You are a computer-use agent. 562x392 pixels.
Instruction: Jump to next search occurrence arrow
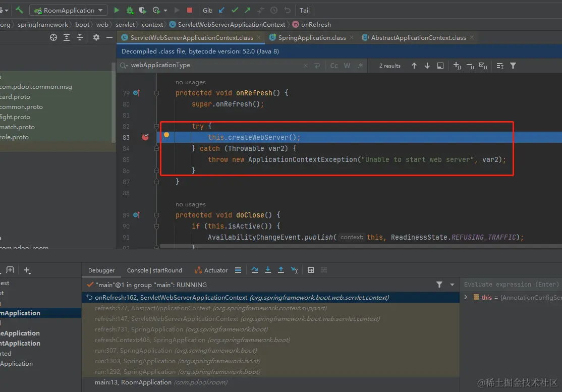tap(427, 66)
